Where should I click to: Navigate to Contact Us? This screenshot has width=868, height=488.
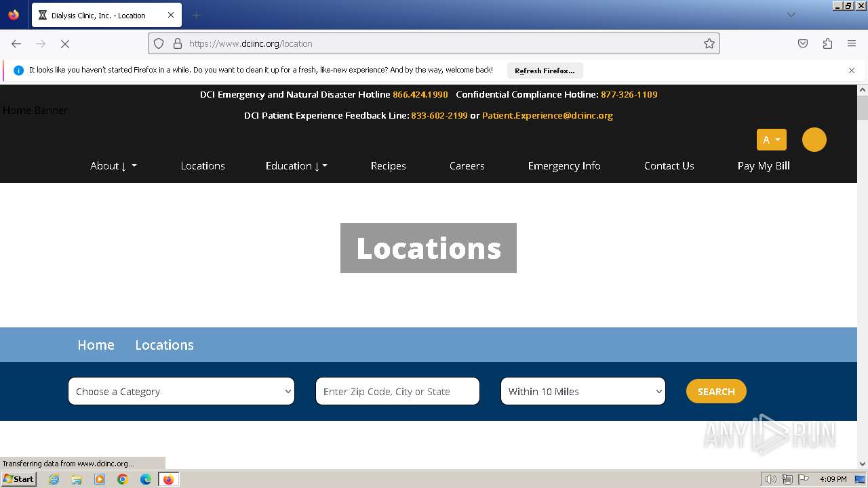(669, 165)
